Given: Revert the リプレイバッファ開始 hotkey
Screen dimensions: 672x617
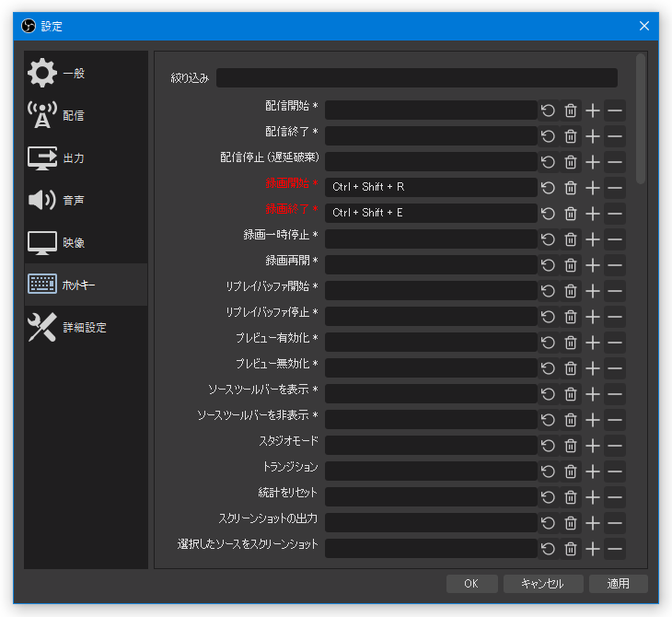Looking at the screenshot, I should point(548,291).
